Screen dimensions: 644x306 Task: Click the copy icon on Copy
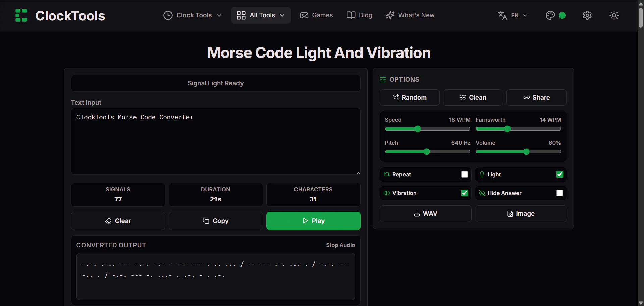206,221
